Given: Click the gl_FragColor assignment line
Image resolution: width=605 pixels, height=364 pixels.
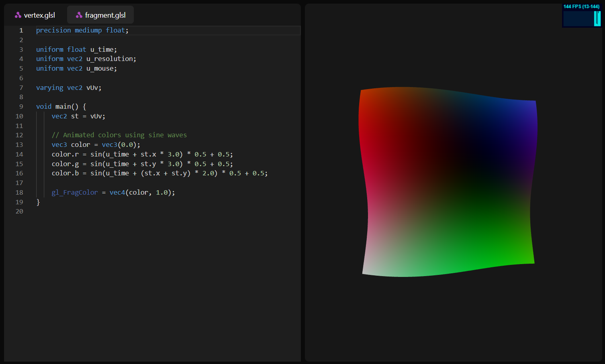Looking at the screenshot, I should (113, 193).
